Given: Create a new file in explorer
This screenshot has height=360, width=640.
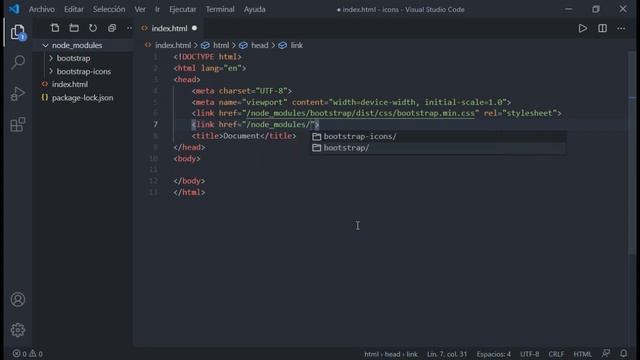Looking at the screenshot, I should point(55,28).
